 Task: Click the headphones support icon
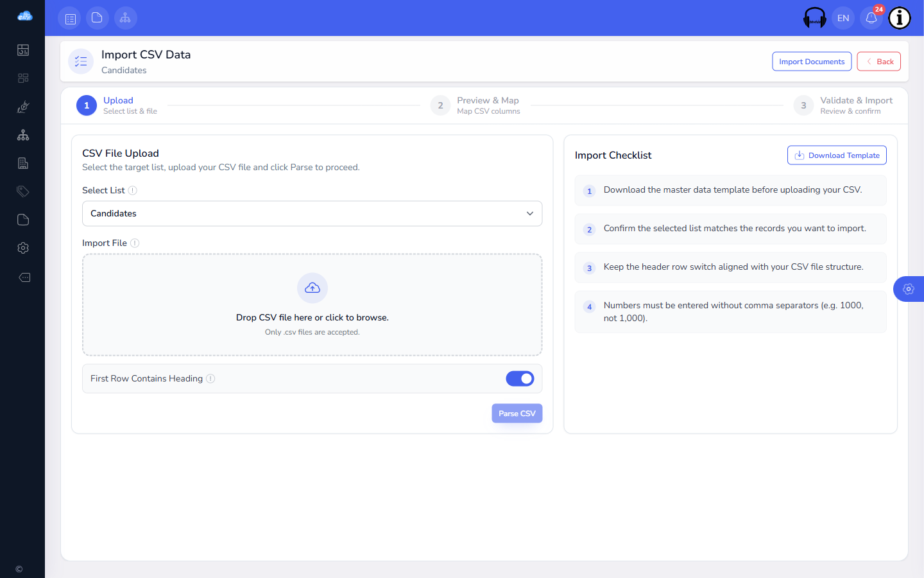815,18
